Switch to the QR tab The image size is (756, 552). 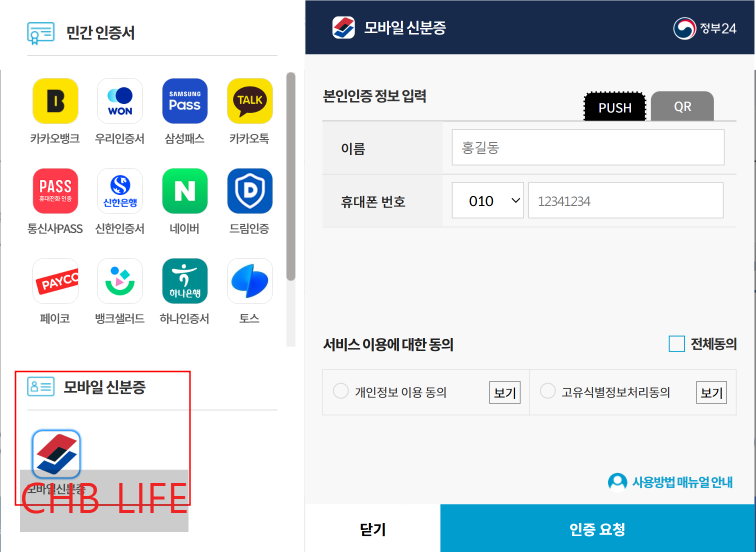click(682, 106)
